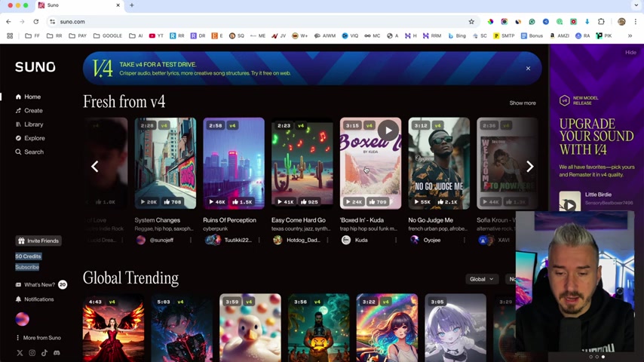Open System Changes song thumbnail
Image resolution: width=644 pixels, height=362 pixels.
(165, 164)
